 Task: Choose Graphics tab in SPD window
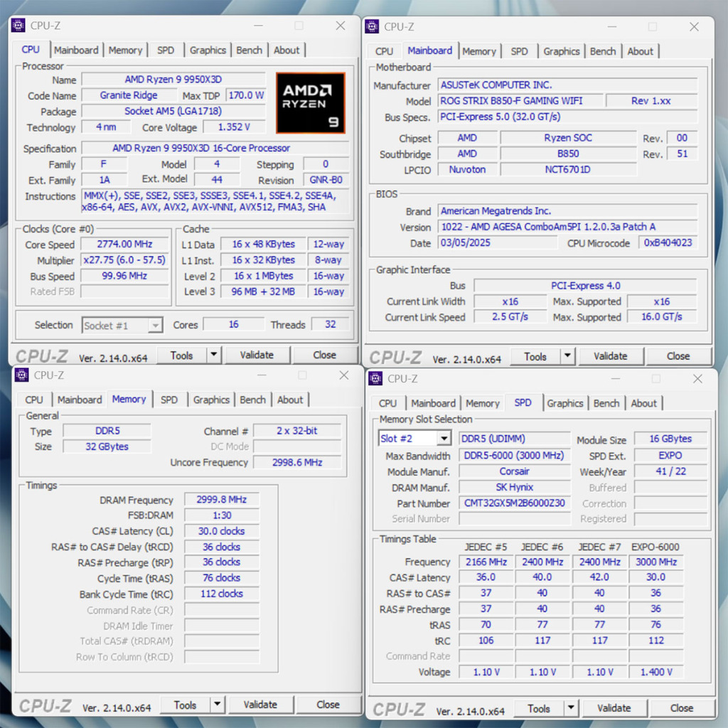click(x=565, y=404)
